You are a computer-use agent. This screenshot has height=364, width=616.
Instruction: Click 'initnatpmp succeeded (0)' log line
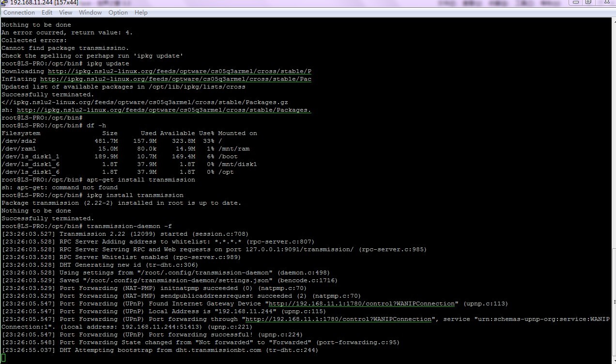pyautogui.click(x=154, y=288)
